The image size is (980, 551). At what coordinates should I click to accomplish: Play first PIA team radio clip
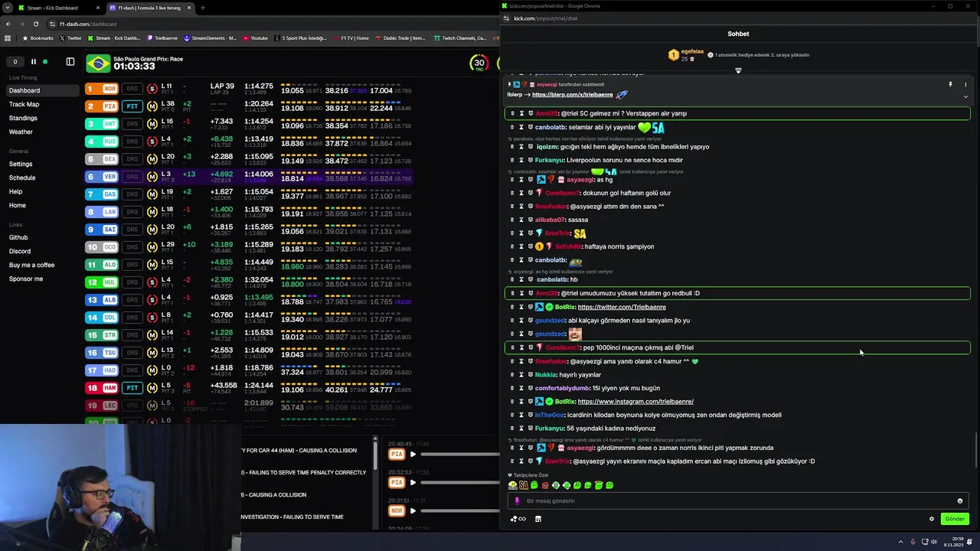click(x=413, y=455)
